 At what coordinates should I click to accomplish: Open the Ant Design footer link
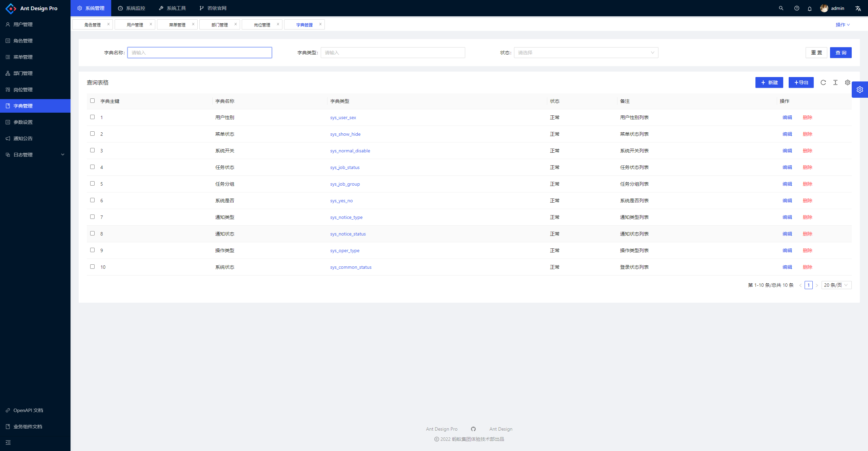(501, 429)
